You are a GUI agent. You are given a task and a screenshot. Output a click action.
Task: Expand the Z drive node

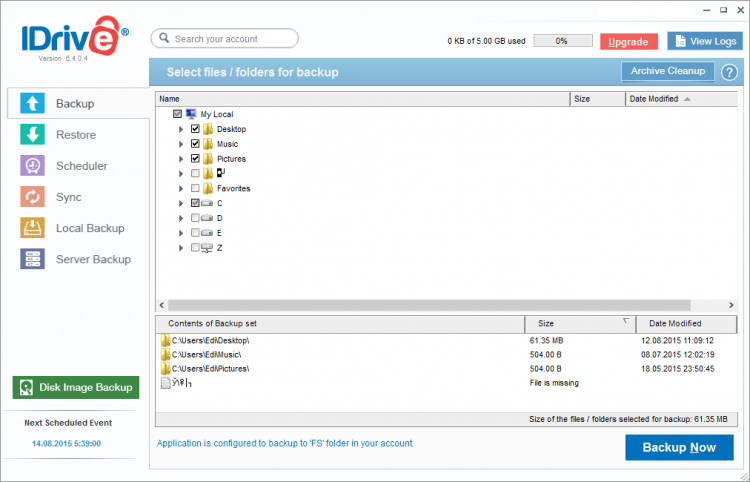tap(181, 248)
